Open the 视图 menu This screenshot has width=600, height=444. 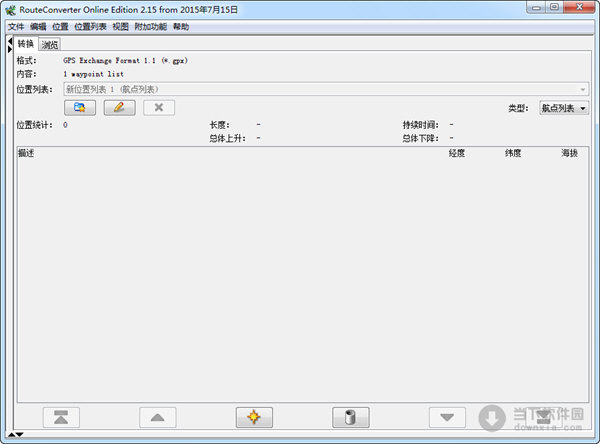(x=121, y=26)
